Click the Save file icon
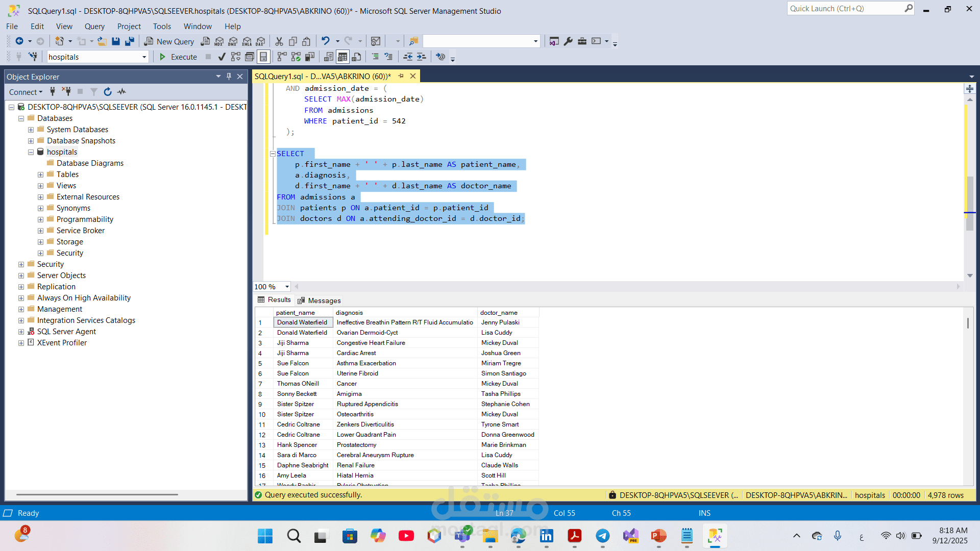980x551 pixels. point(116,41)
